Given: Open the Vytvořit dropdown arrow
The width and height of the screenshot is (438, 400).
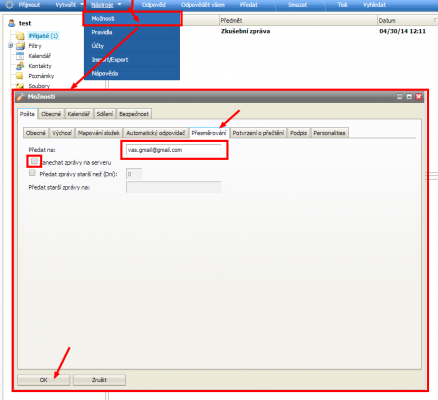Looking at the screenshot, I should coord(82,4).
